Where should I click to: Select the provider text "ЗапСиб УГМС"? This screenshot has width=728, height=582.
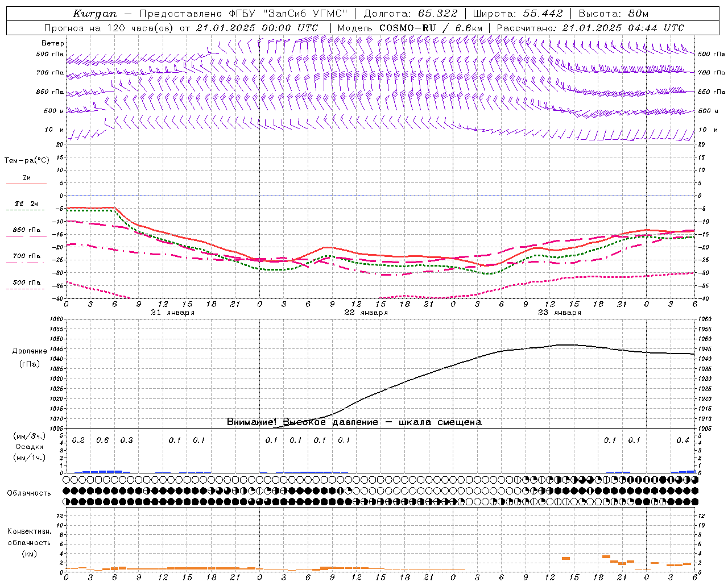[305, 14]
